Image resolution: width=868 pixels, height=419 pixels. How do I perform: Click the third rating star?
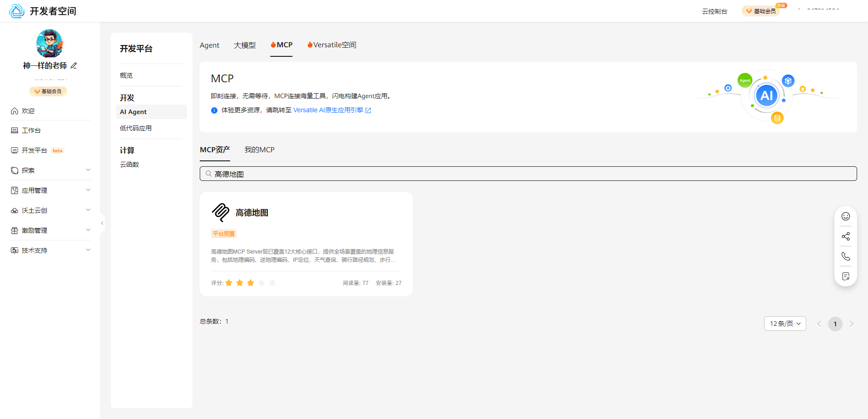pos(251,283)
